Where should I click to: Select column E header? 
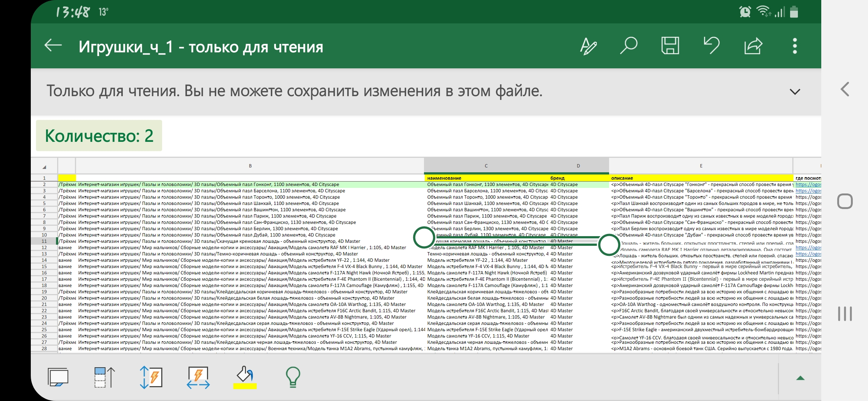[x=701, y=166]
